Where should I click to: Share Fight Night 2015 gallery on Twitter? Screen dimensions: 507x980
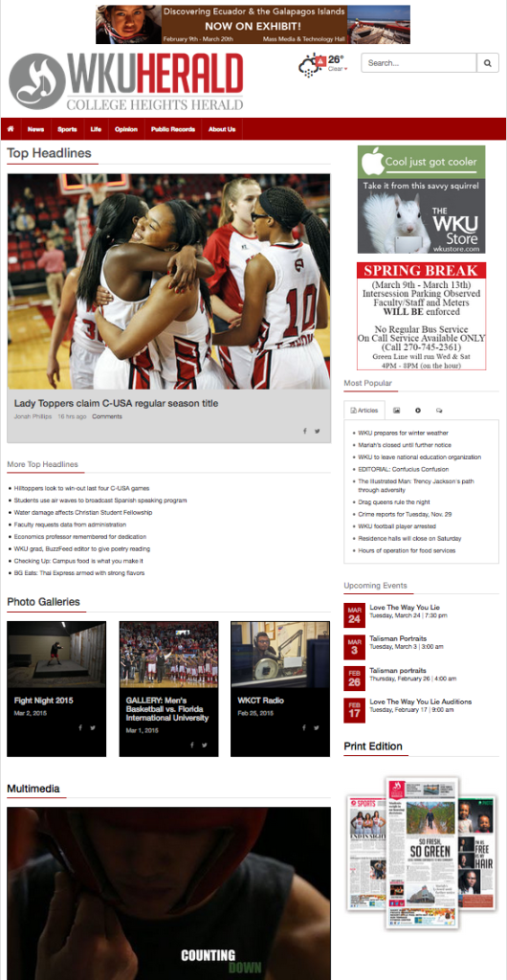pos(93,727)
